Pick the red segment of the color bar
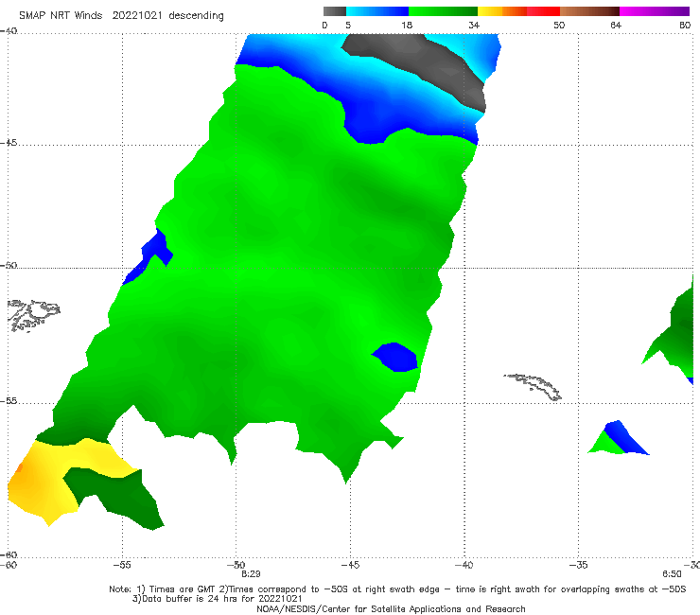Screen dimensions: 700x615 (543, 11)
